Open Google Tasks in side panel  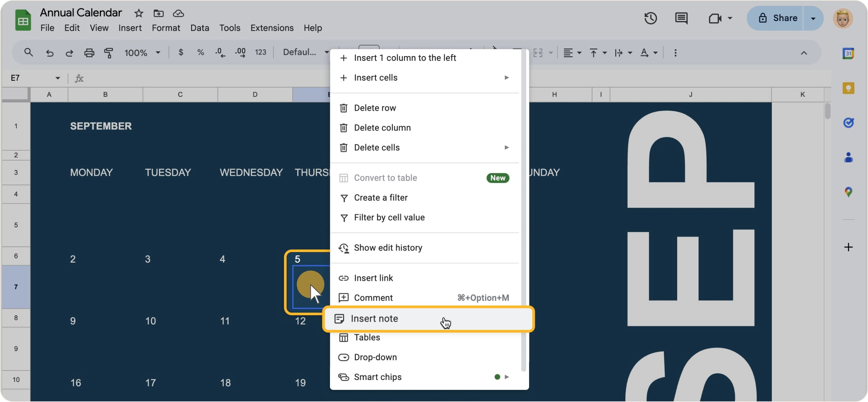849,122
